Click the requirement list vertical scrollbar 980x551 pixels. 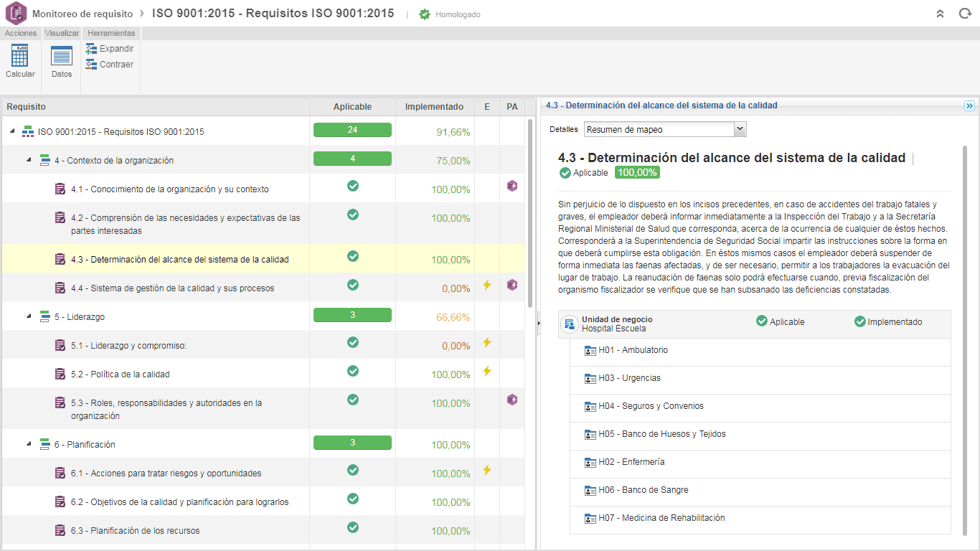coord(530,215)
